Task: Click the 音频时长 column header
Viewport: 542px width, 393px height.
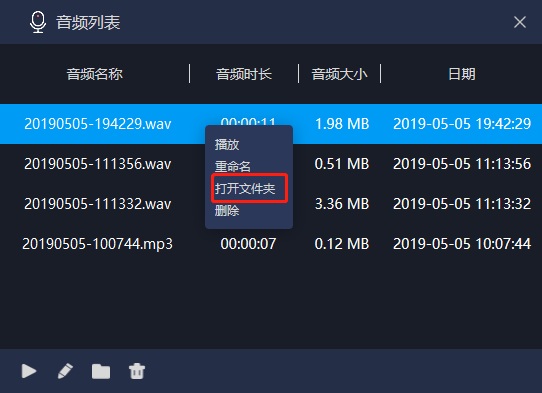Action: [244, 74]
